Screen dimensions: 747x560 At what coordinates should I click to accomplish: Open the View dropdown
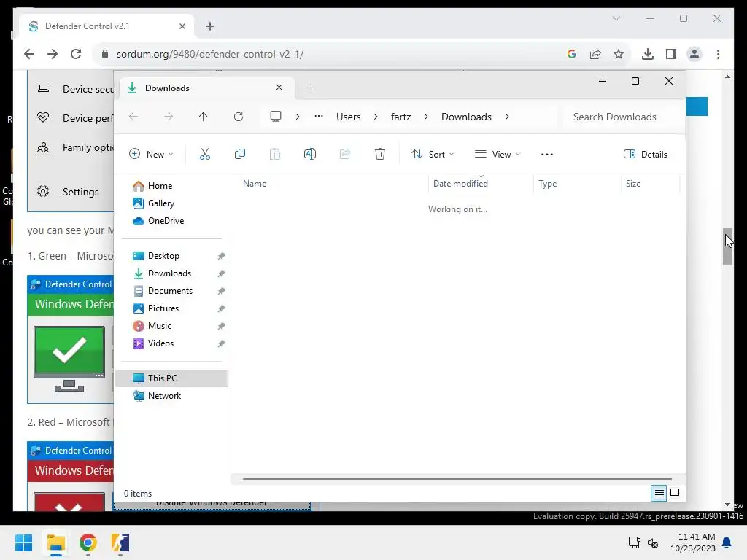pos(498,154)
